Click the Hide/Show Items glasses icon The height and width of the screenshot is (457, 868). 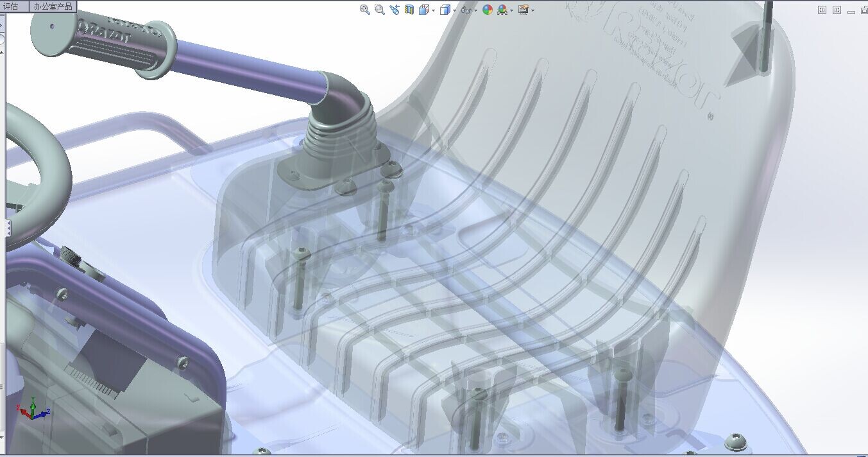pyautogui.click(x=467, y=10)
